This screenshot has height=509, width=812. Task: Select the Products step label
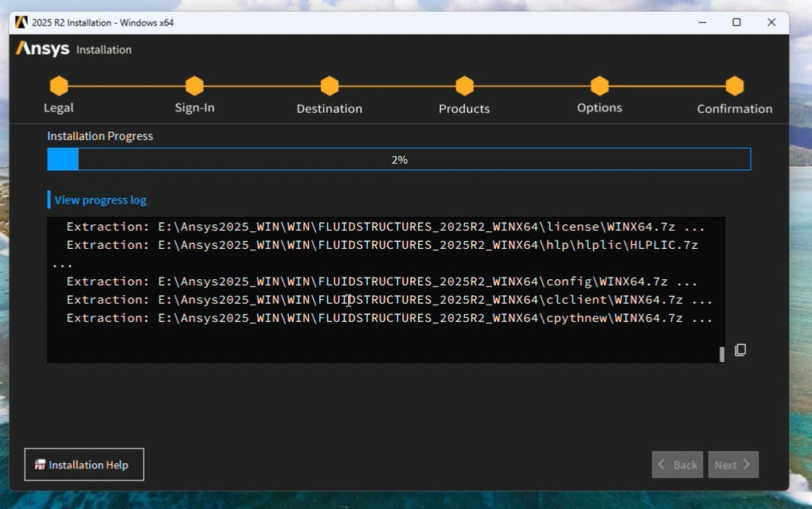tap(464, 109)
